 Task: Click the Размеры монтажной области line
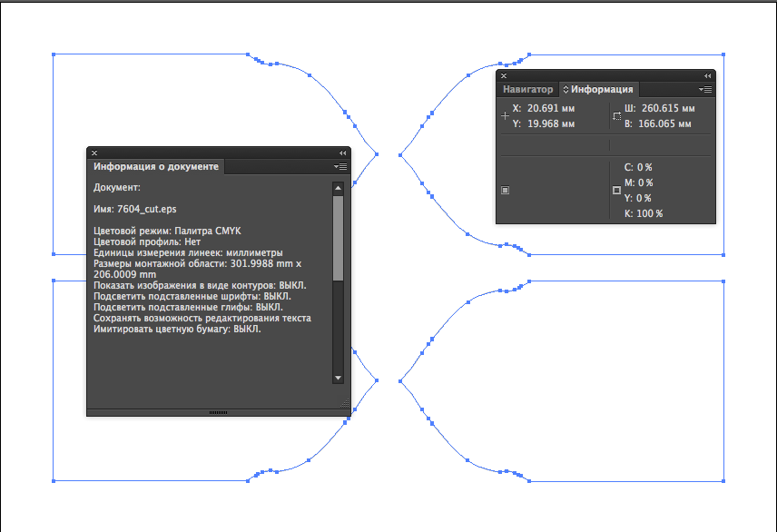(197, 269)
